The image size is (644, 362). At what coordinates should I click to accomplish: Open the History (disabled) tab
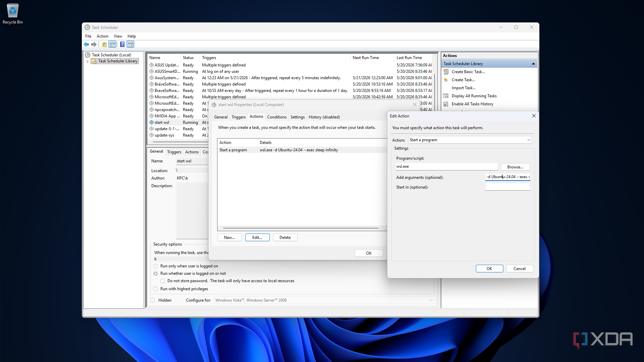click(324, 117)
